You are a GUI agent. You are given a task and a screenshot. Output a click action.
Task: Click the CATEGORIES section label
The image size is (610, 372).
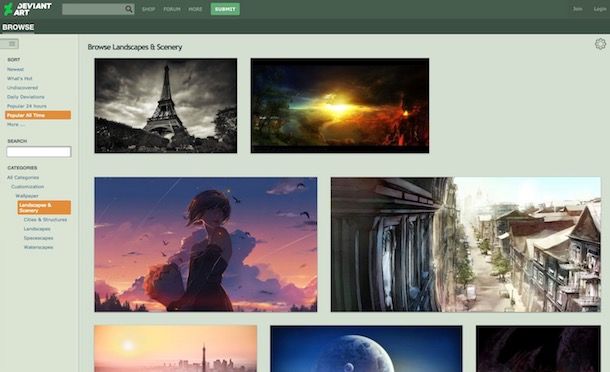(x=22, y=168)
